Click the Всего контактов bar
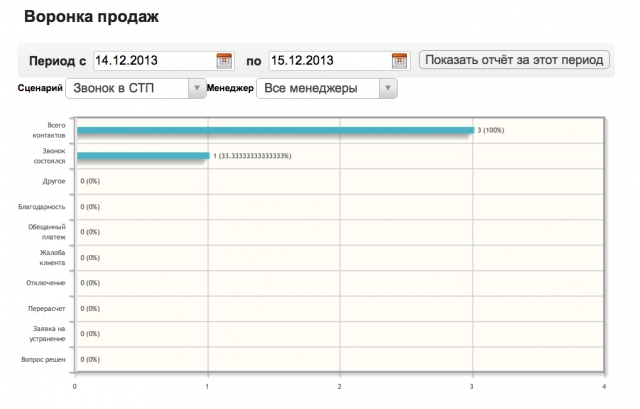The width and height of the screenshot is (640, 409). [x=276, y=131]
